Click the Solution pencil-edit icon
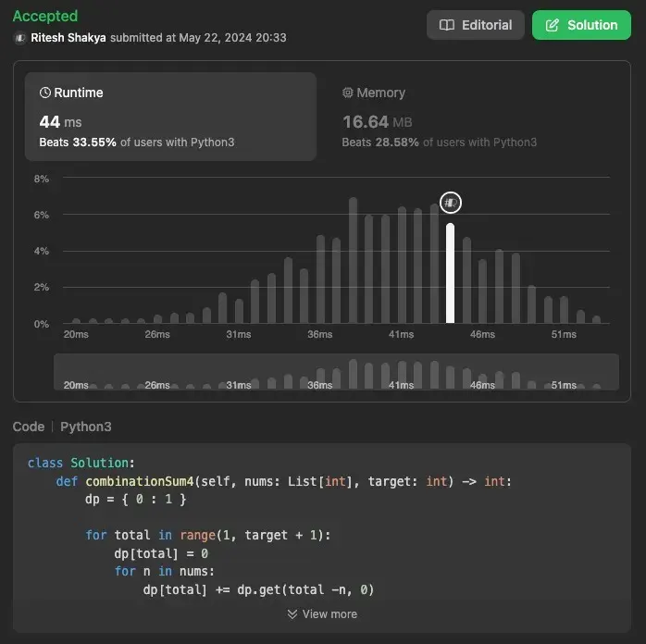The width and height of the screenshot is (646, 644). coord(553,25)
